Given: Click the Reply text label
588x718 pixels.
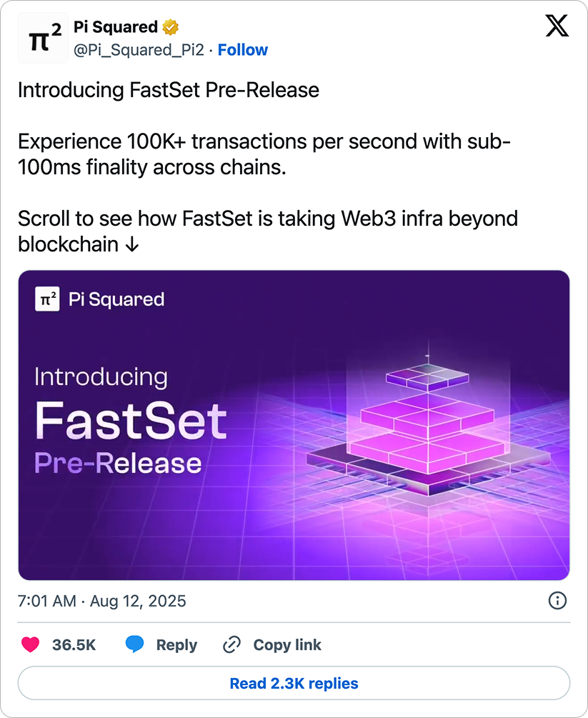Looking at the screenshot, I should click(176, 644).
